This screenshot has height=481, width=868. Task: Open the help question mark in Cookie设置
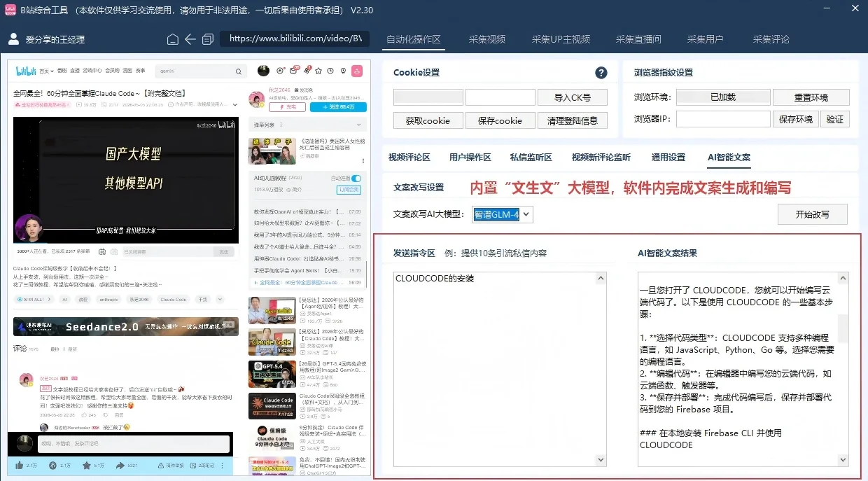[601, 73]
